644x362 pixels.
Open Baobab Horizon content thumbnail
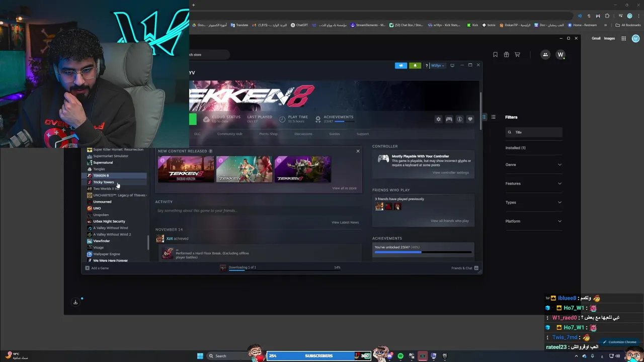(186, 169)
